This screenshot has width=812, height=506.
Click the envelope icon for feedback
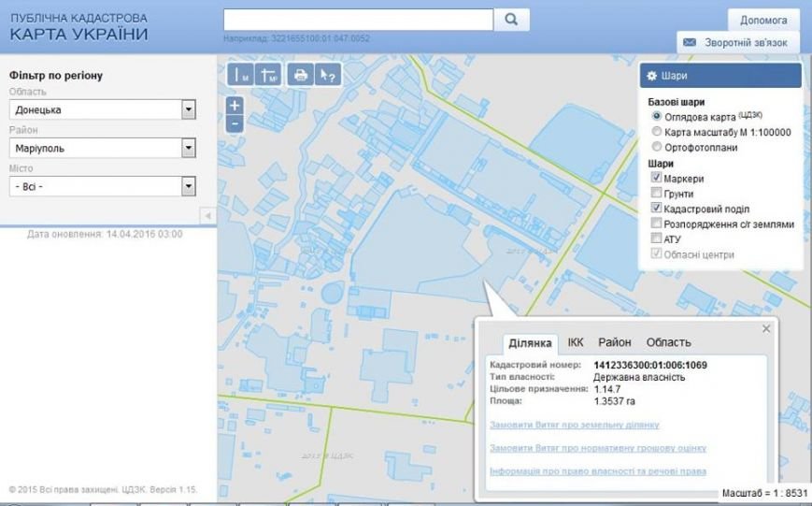tap(690, 42)
